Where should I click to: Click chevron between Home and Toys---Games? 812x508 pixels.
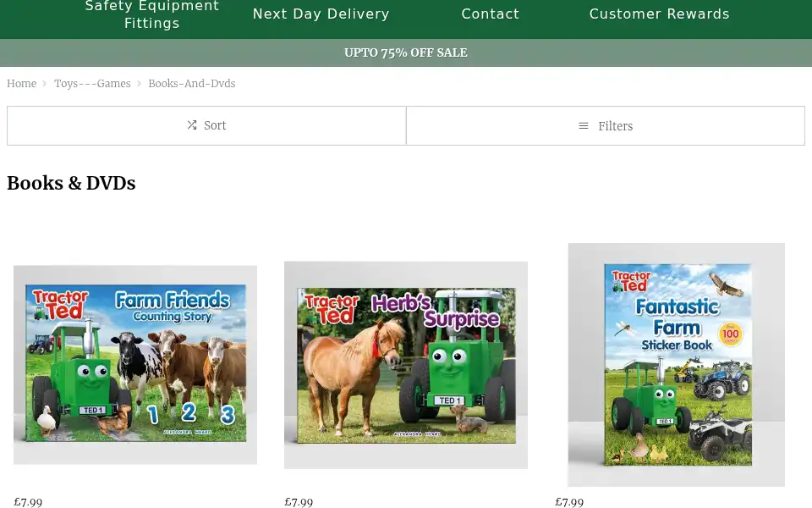(45, 84)
